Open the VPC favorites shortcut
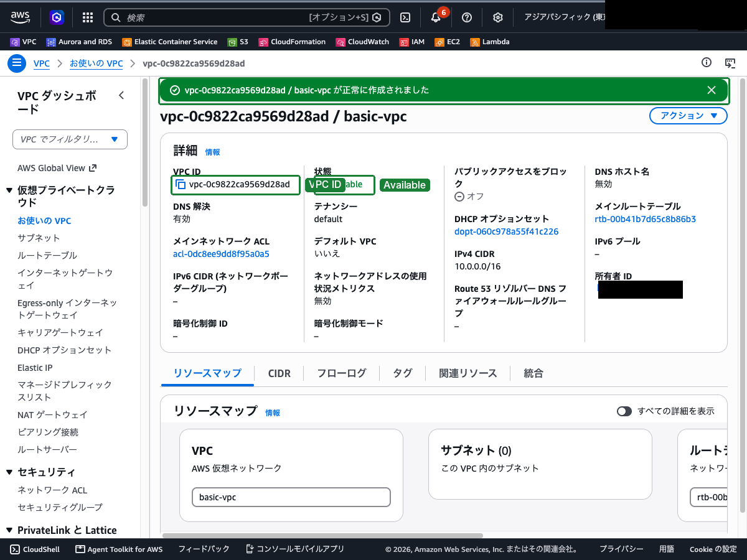Viewport: 747px width, 560px height. coord(24,42)
